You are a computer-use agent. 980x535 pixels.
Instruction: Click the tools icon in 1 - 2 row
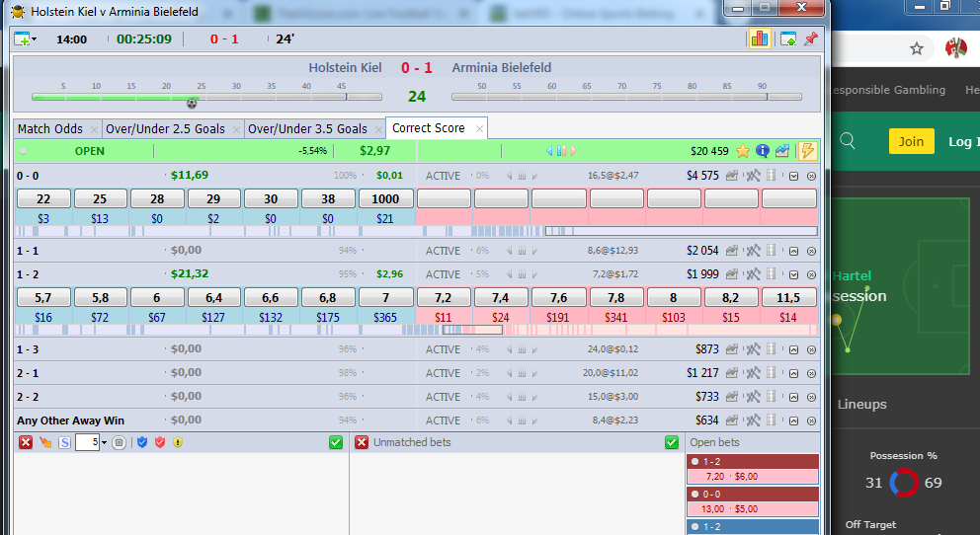point(753,274)
